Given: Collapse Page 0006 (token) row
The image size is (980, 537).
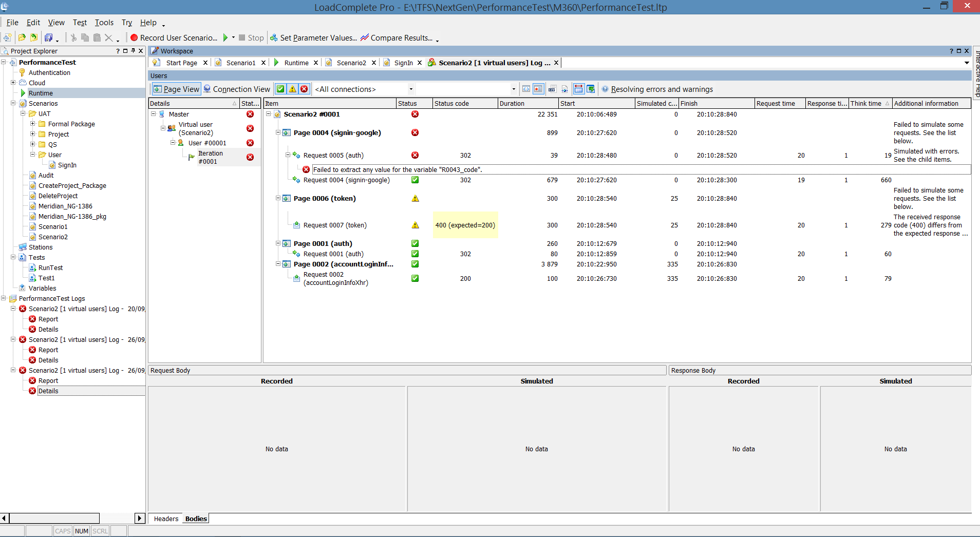Looking at the screenshot, I should coord(278,198).
